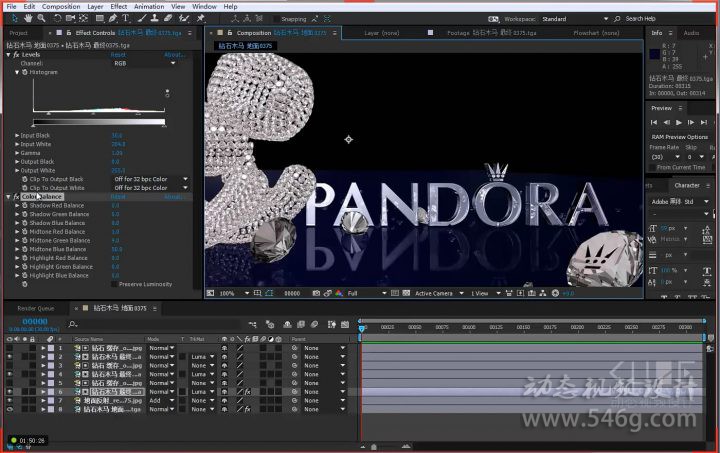The image size is (720, 453).
Task: Click Reset link for Color Balance effect
Action: 118,196
